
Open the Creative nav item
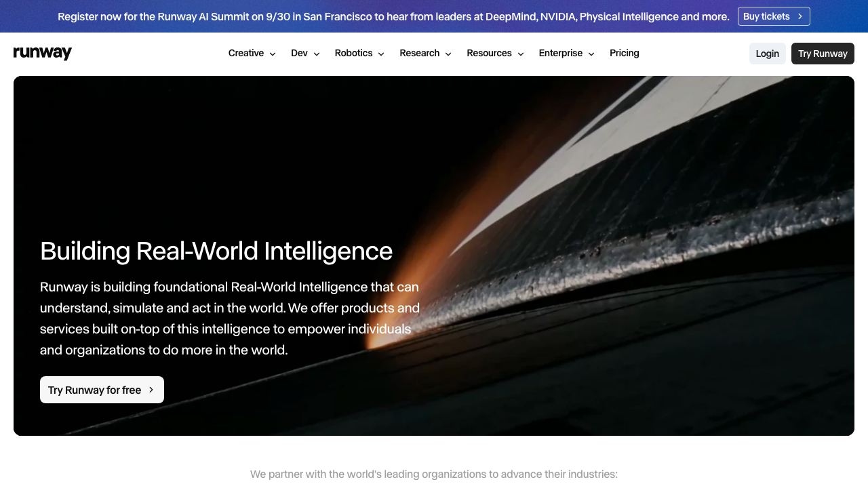pyautogui.click(x=246, y=53)
